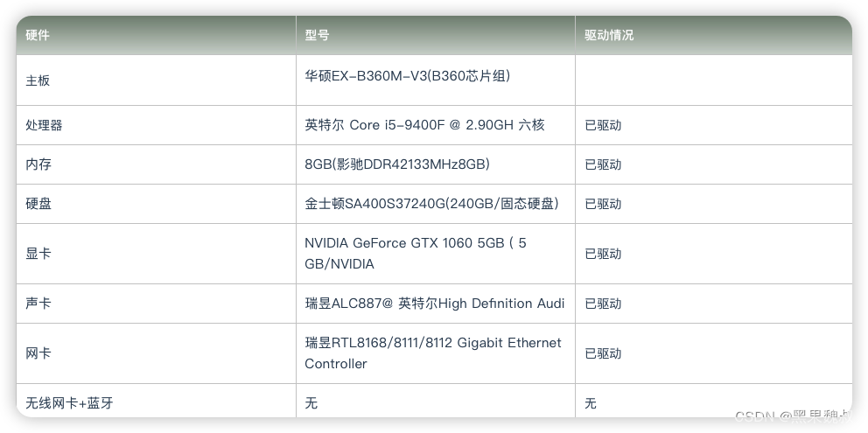The height and width of the screenshot is (433, 868).
Task: Select the 显卡 row label
Action: point(38,254)
